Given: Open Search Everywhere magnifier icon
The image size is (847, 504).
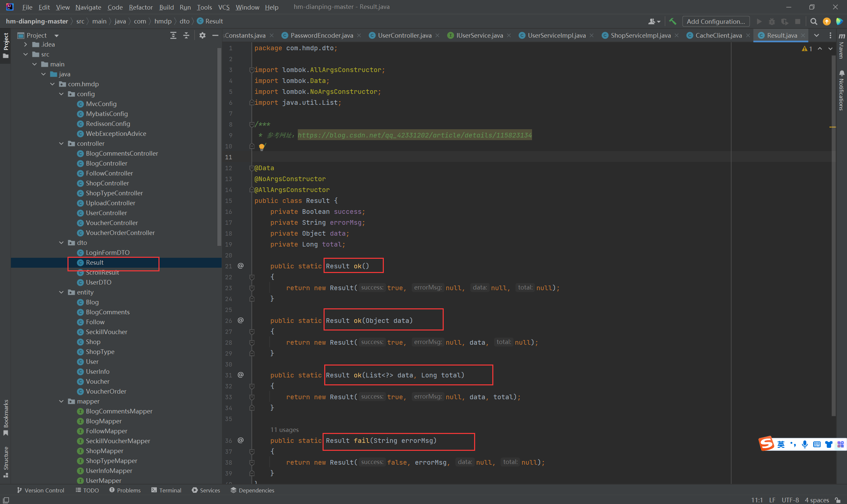Looking at the screenshot, I should point(814,21).
